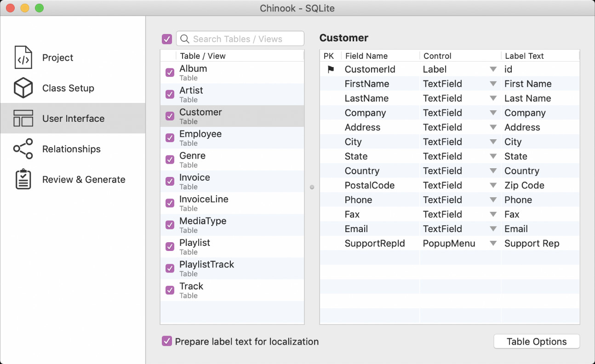This screenshot has height=364, width=595.
Task: Select the MediaType table row
Action: point(232,225)
